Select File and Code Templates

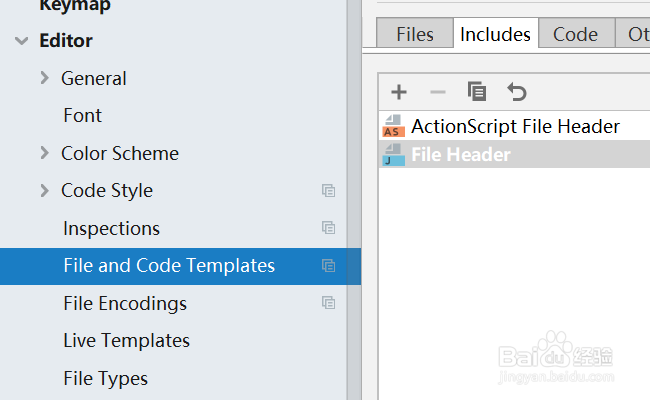(x=180, y=266)
